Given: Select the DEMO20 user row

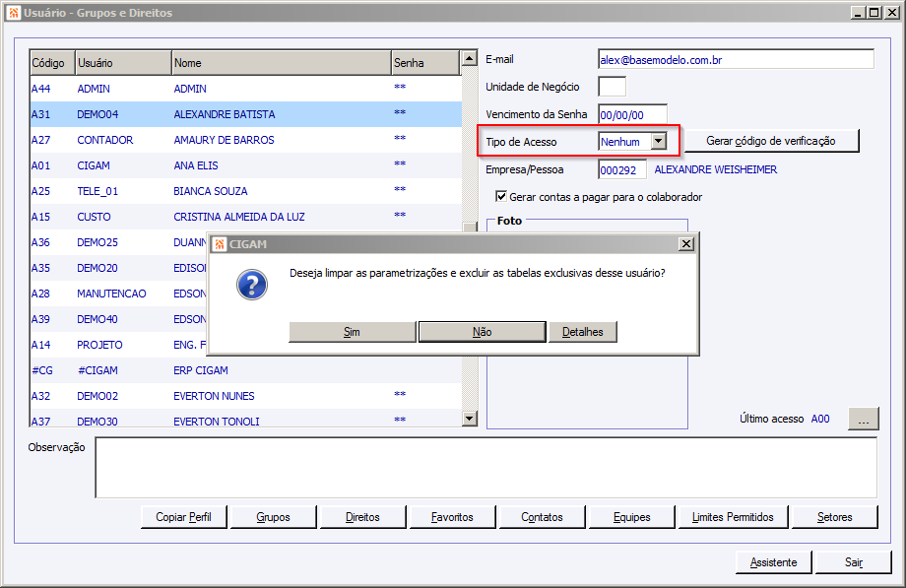Looking at the screenshot, I should coord(119,268).
